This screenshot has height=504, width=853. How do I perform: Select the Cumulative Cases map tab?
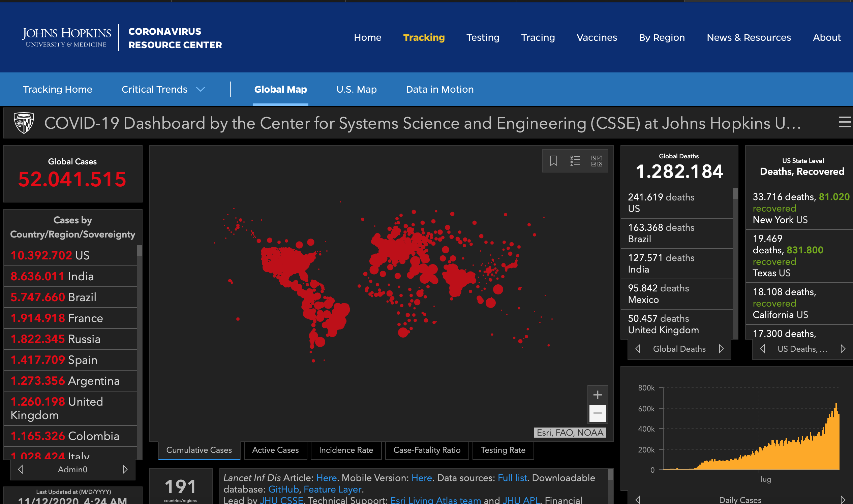[x=199, y=450]
